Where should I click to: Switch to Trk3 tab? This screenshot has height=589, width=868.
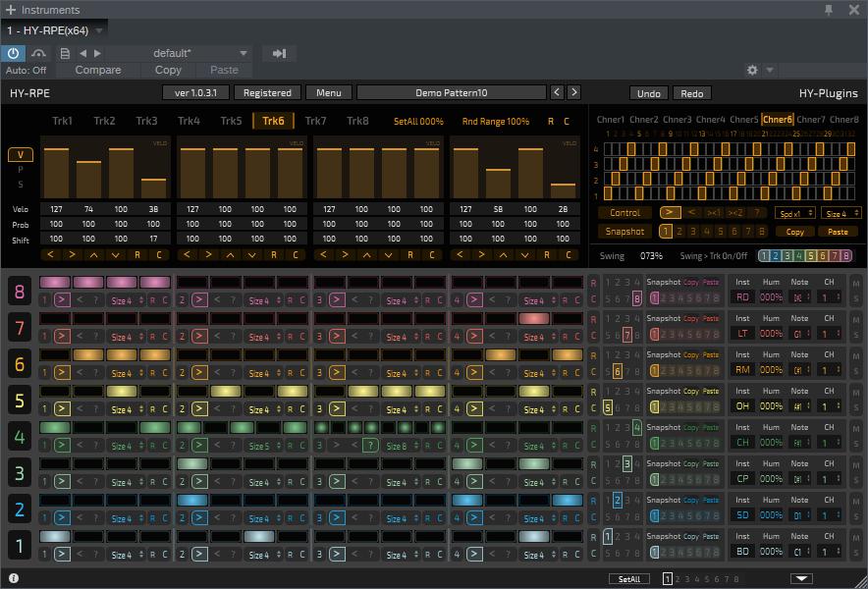click(146, 121)
